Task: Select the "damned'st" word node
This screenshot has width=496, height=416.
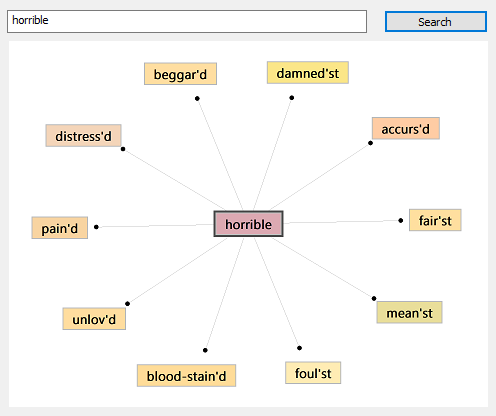Action: 308,73
